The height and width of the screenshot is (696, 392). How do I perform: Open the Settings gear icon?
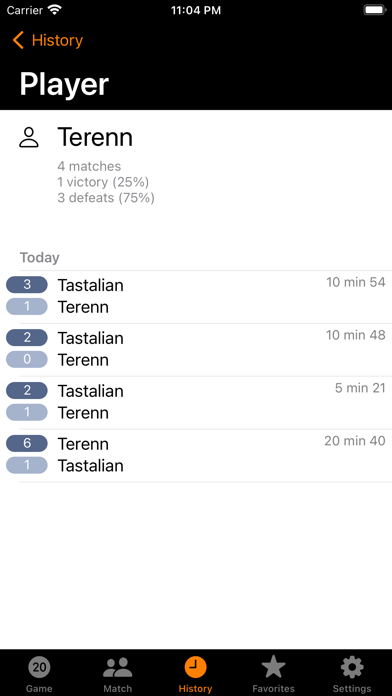(x=352, y=667)
